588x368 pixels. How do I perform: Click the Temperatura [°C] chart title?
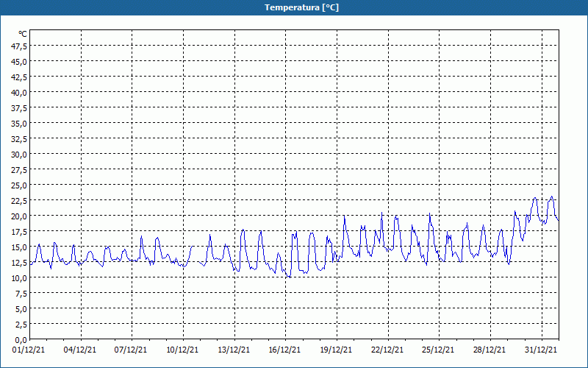301,7
